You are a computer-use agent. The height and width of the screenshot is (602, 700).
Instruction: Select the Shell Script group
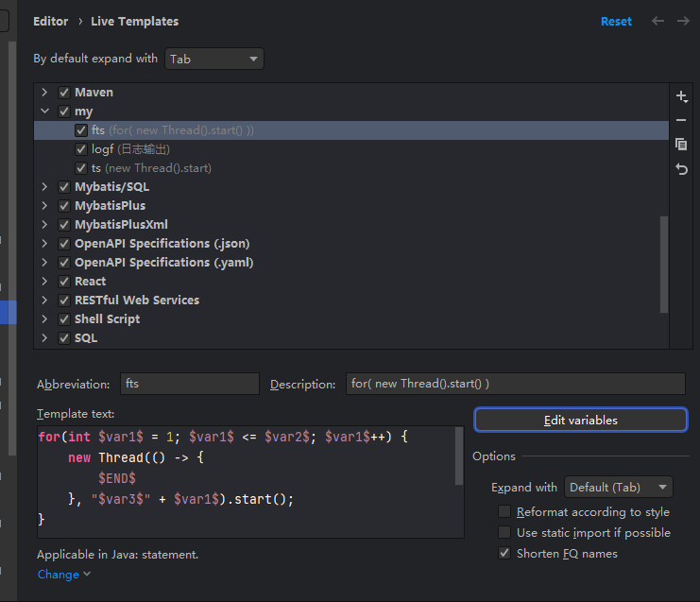(107, 319)
